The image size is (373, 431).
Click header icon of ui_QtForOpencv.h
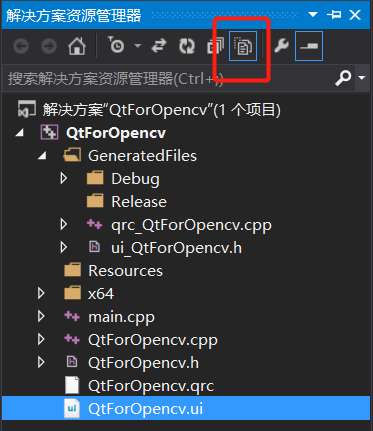[95, 247]
